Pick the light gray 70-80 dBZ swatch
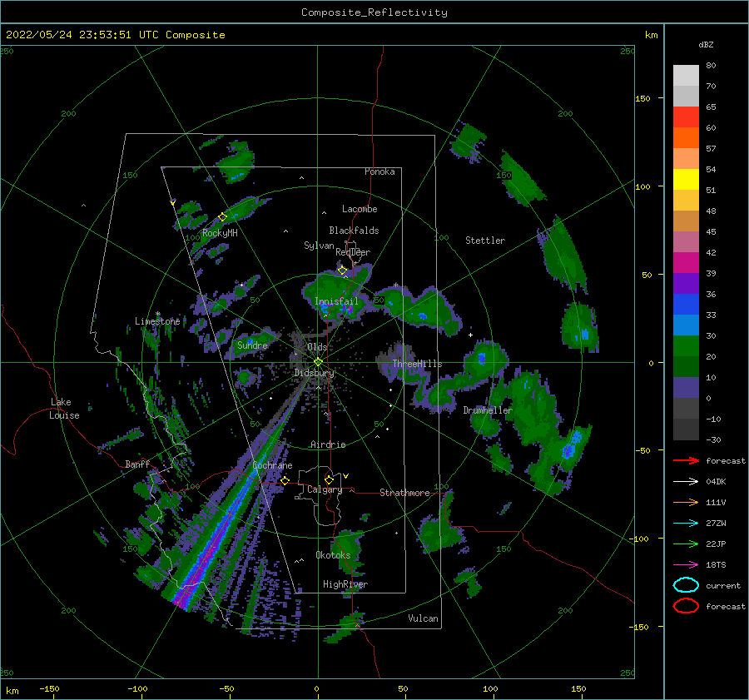Viewport: 749px width, 700px height. tap(686, 76)
